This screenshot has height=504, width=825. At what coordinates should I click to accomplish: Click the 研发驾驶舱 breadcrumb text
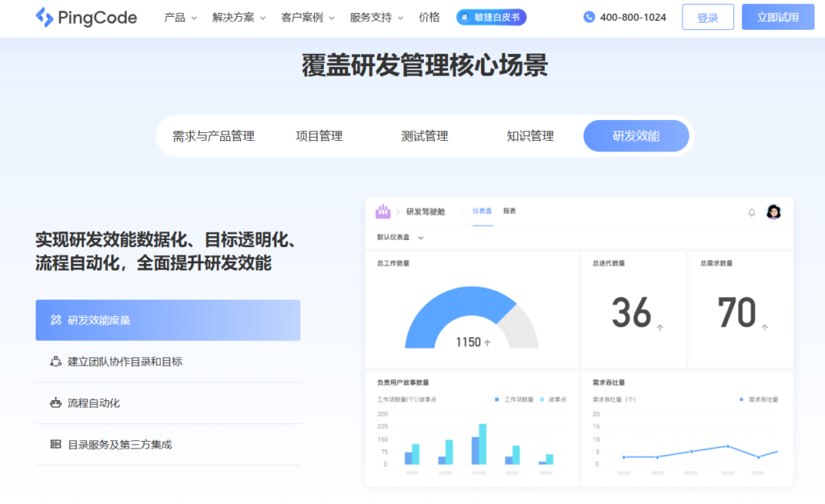[425, 212]
